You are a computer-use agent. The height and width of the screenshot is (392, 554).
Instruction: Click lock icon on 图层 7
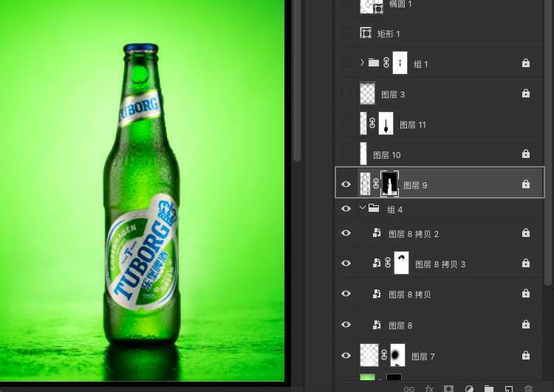(526, 355)
